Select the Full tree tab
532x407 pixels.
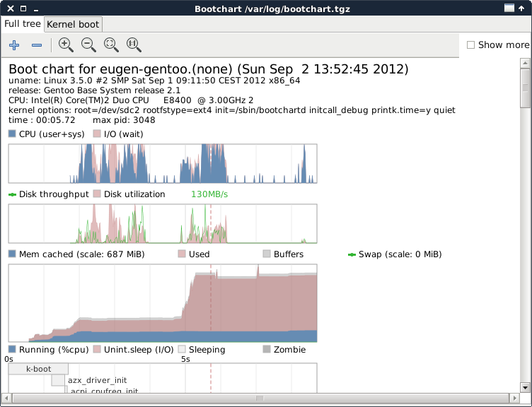click(x=23, y=24)
